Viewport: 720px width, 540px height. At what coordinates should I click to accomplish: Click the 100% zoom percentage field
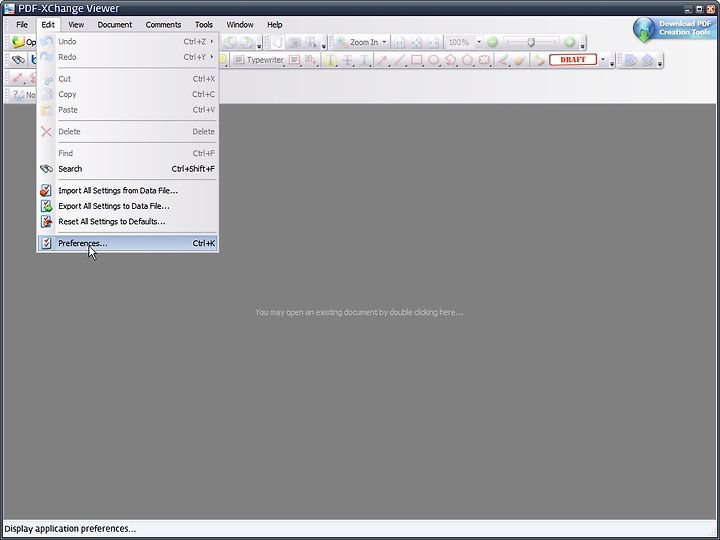(459, 42)
